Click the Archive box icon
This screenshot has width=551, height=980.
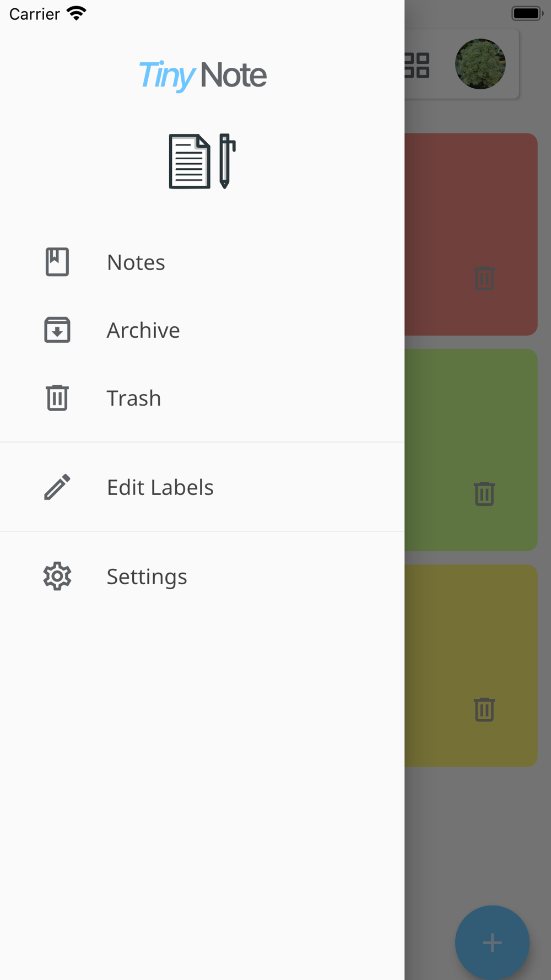(x=57, y=330)
